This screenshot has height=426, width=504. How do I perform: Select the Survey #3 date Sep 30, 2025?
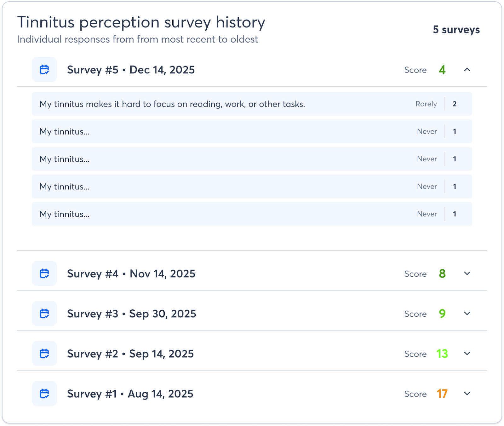click(163, 314)
